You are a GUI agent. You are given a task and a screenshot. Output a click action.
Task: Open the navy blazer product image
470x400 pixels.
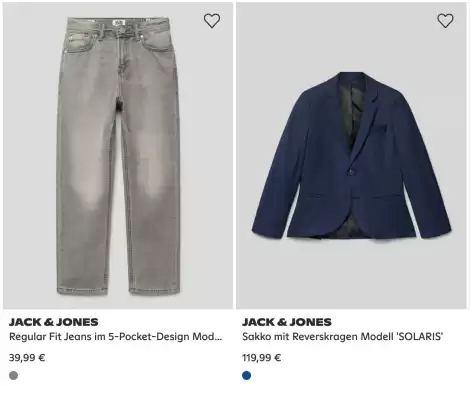[x=351, y=156]
